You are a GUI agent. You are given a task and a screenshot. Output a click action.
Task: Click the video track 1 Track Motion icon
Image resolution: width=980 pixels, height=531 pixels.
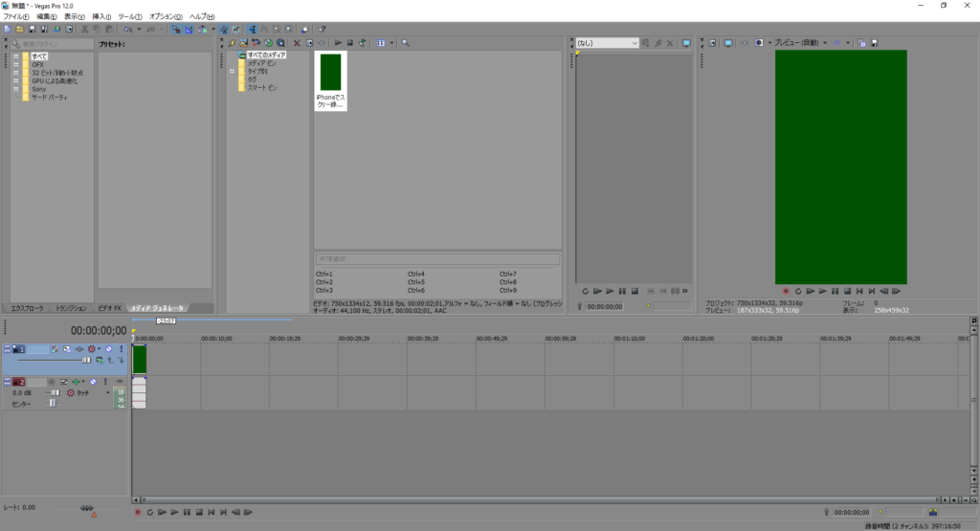click(x=66, y=349)
